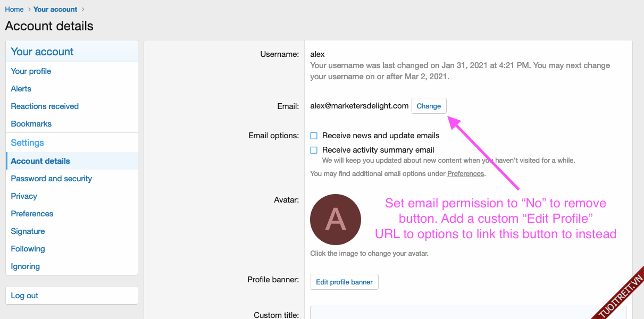Screen dimensions: 644x319
Task: Open Reactions received page
Action: (x=45, y=106)
